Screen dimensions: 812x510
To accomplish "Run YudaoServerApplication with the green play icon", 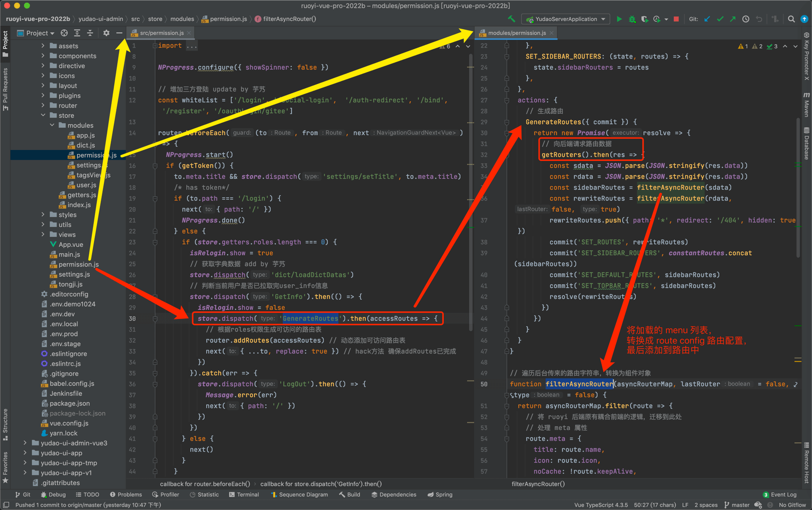I will (x=619, y=19).
